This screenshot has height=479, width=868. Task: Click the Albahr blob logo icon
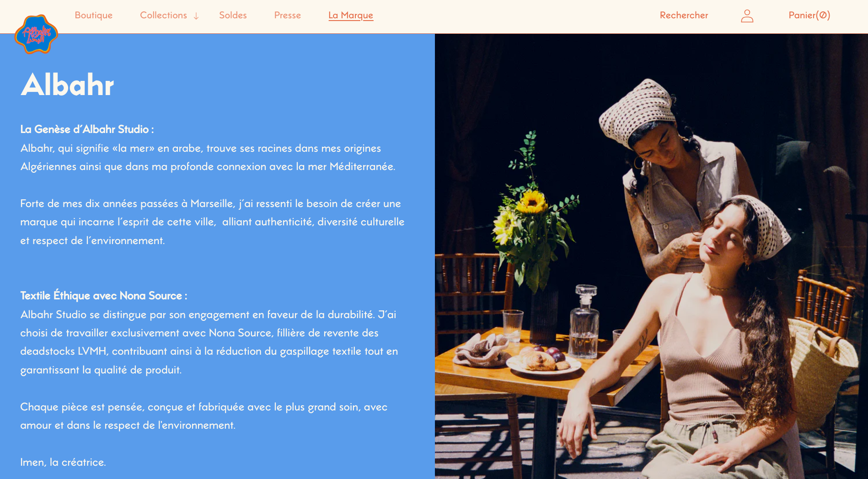[36, 34]
